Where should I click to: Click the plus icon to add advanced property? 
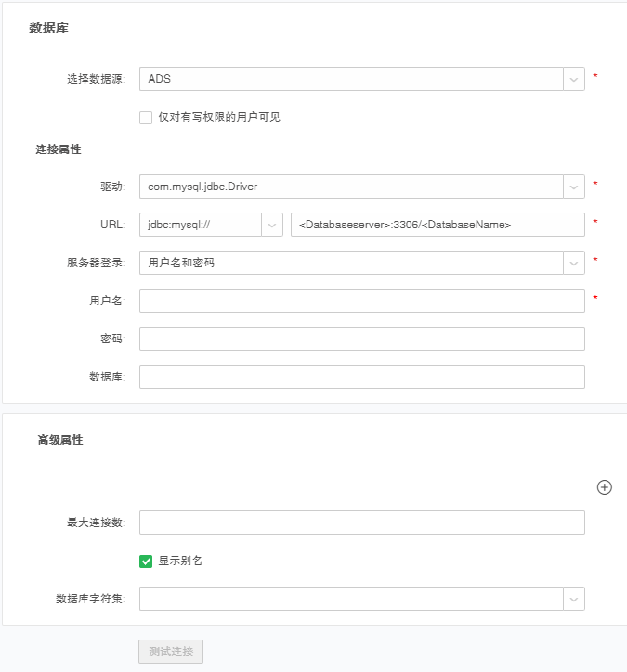(x=604, y=487)
